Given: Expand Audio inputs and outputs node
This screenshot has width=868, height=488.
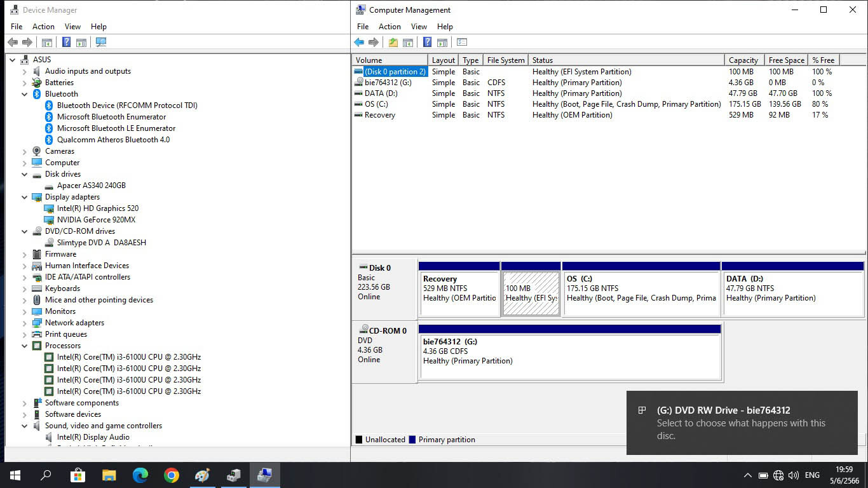Looking at the screenshot, I should (x=25, y=71).
